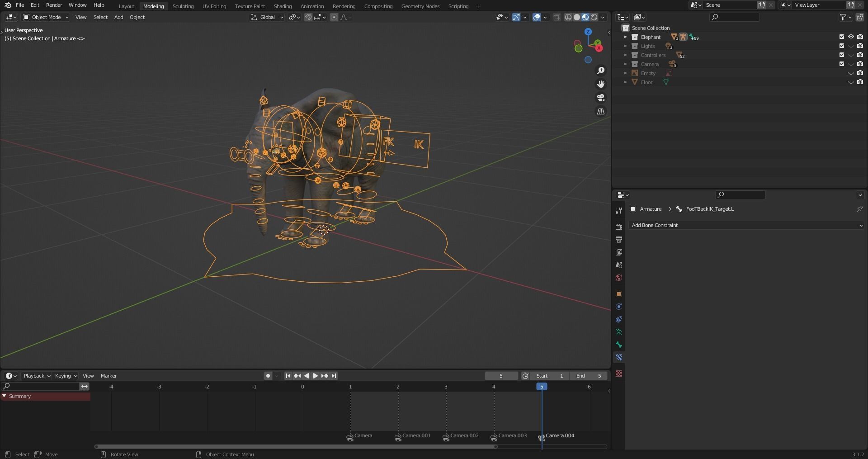Screen dimensions: 868x459
Task: Click the Start frame field
Action: point(550,376)
